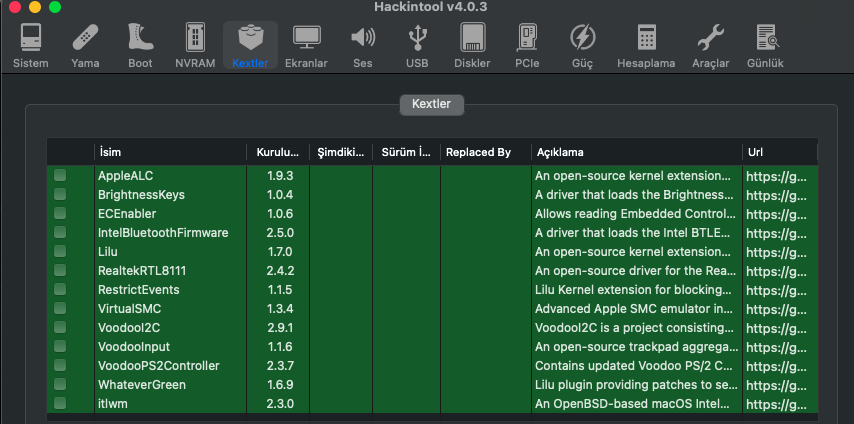Select the Kextler tab label
Screen dimensions: 854x424
click(x=431, y=103)
